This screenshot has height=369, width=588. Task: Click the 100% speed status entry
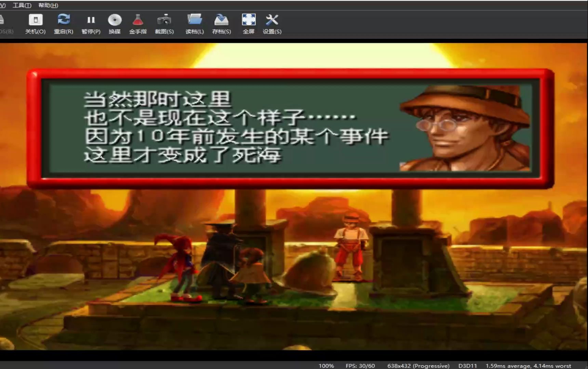[326, 366]
